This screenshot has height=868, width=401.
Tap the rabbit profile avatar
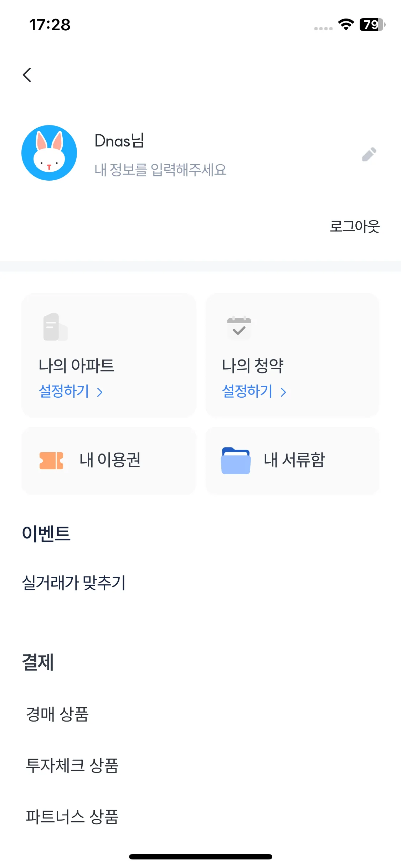[x=49, y=153]
